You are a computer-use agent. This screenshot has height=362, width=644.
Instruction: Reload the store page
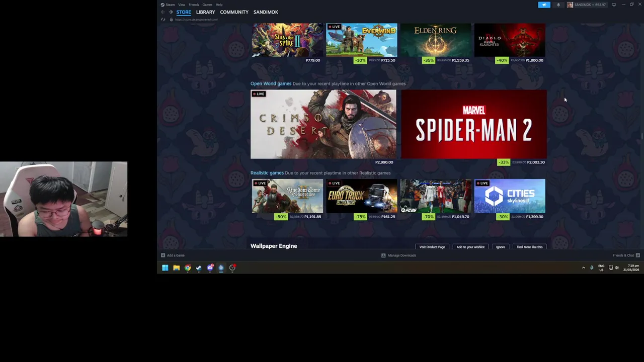[x=163, y=20]
